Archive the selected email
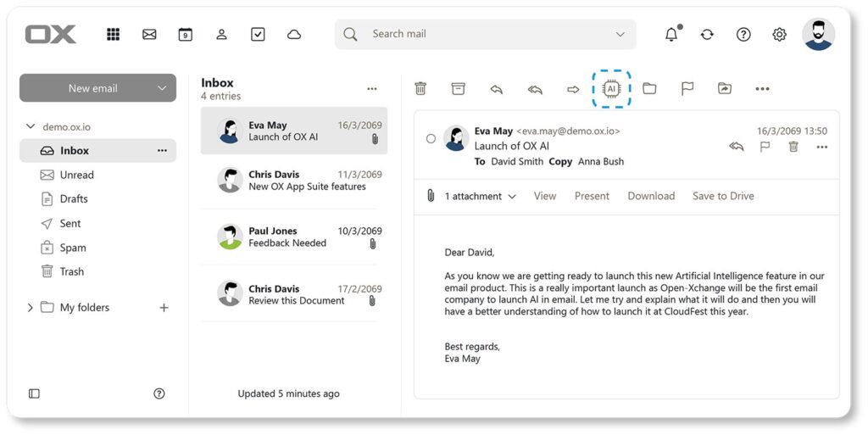The image size is (868, 435). [459, 89]
